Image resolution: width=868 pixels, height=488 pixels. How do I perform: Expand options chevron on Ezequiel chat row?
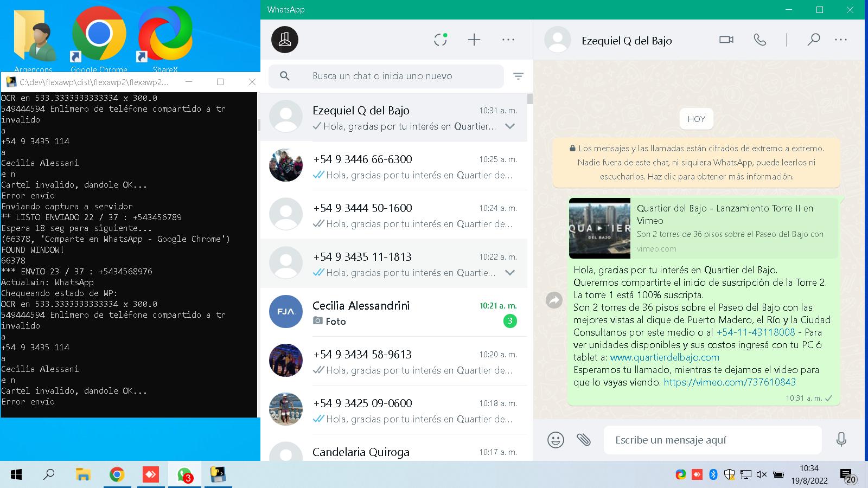tap(509, 126)
